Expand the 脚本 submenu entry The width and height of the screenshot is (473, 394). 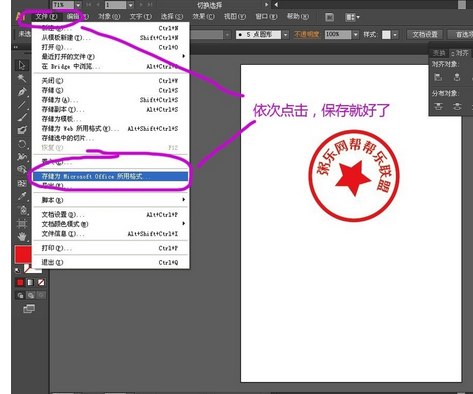coord(111,200)
